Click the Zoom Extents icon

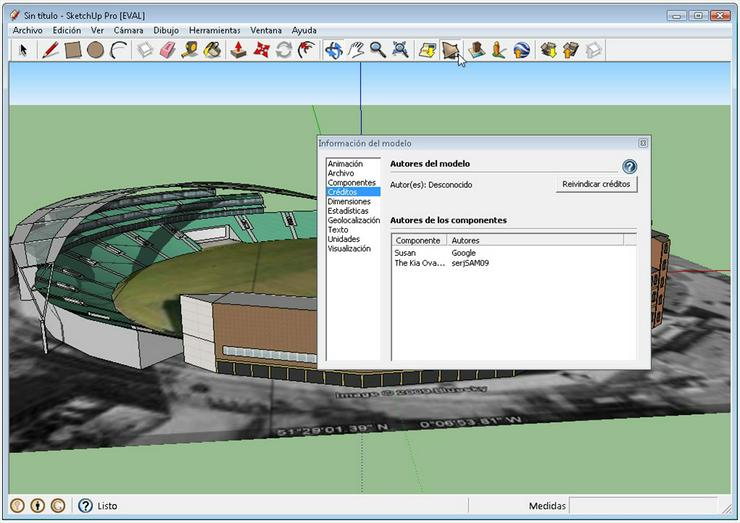pos(400,50)
